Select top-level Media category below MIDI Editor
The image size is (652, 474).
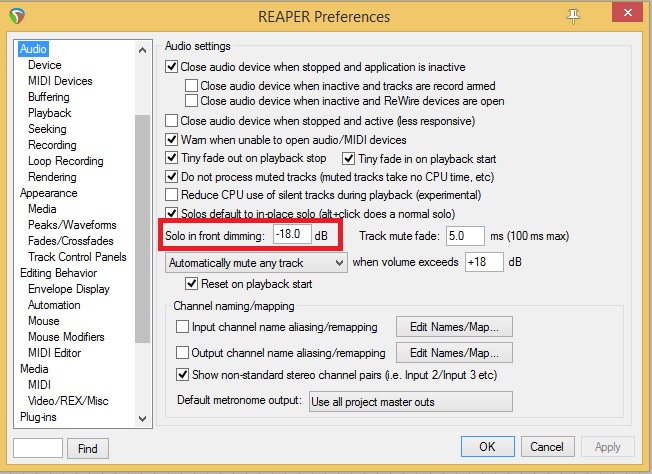(34, 369)
